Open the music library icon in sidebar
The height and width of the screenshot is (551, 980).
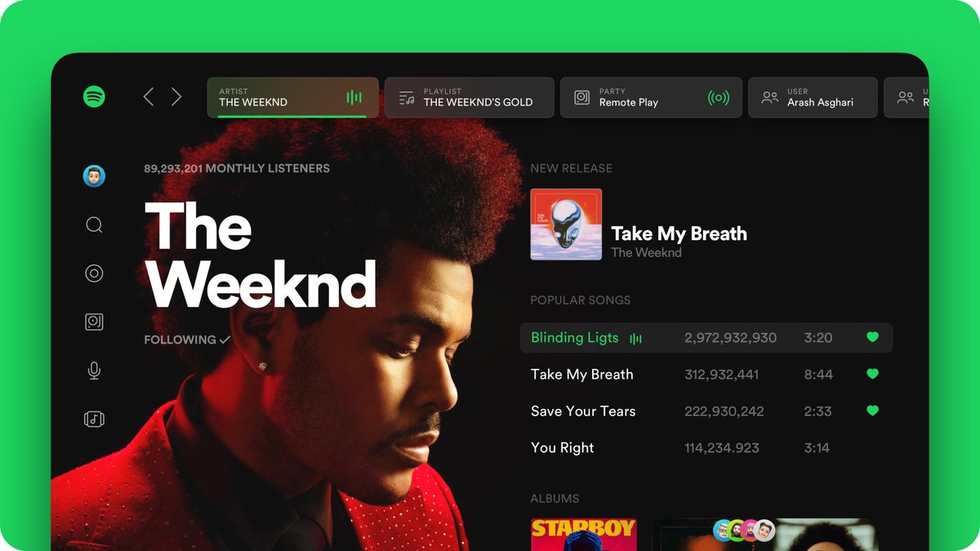[x=94, y=419]
